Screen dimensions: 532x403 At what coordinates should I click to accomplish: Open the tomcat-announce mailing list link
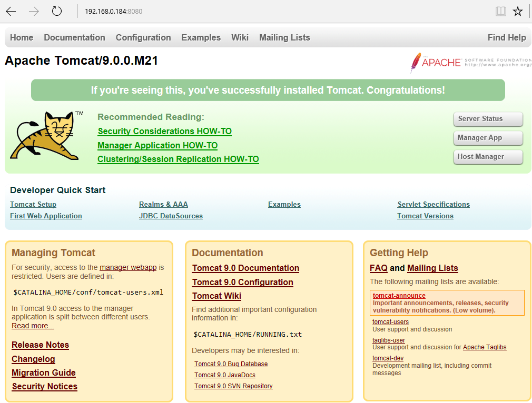point(399,296)
